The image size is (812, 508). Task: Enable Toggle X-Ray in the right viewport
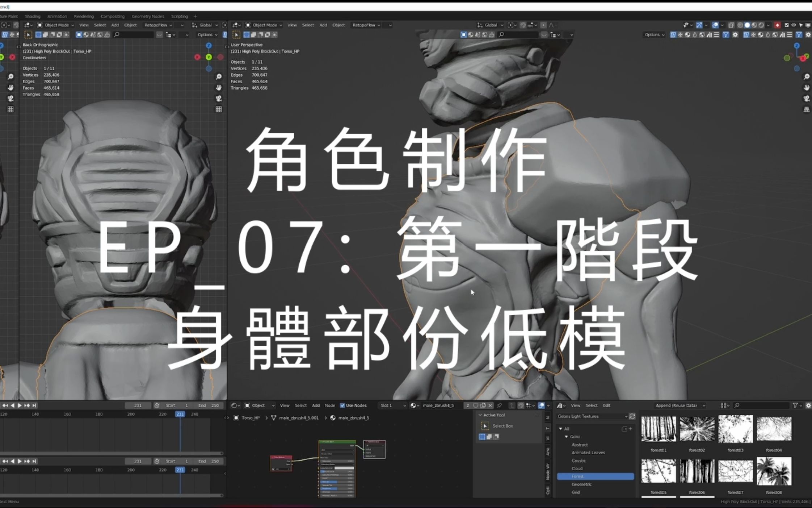point(731,25)
